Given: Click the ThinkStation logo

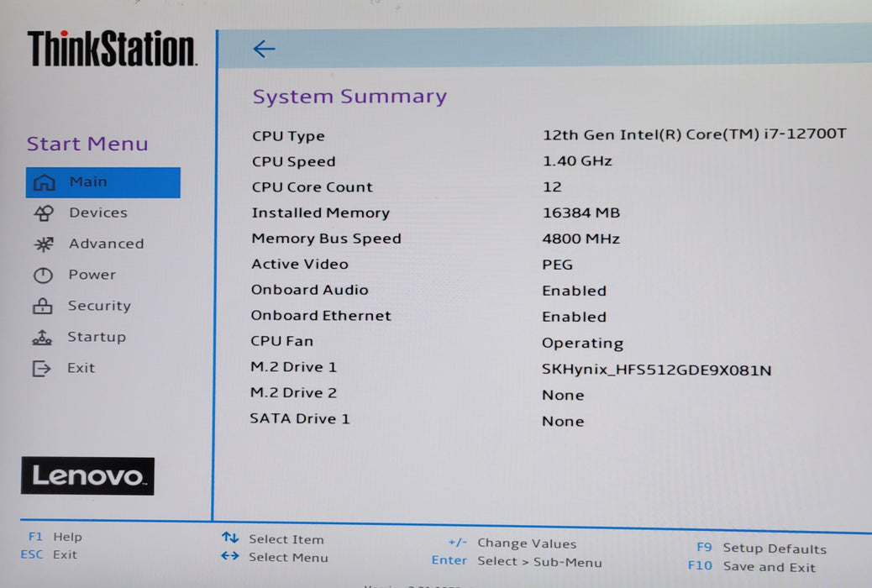Looking at the screenshot, I should 112,49.
